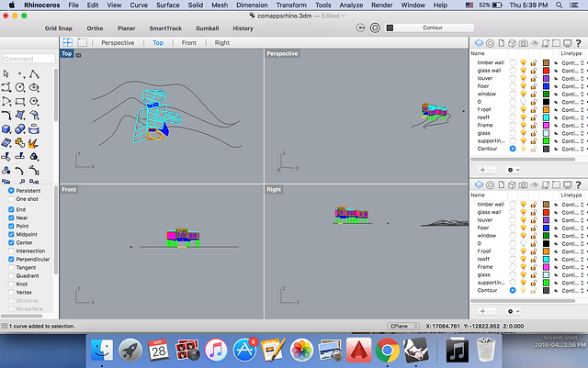Toggle lock on timber wall layer, upper panel
The image size is (588, 368).
click(x=533, y=62)
